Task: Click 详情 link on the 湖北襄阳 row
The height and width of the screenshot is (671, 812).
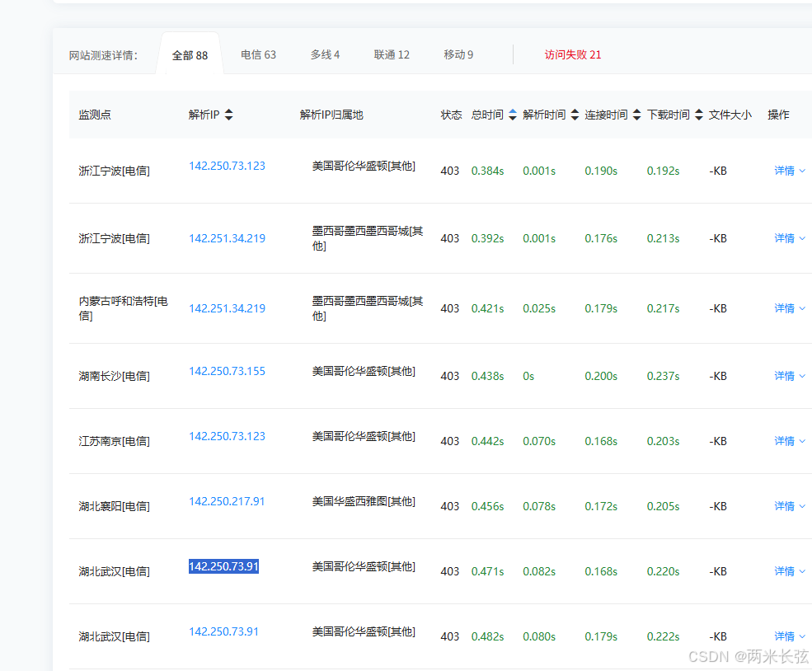Action: [x=784, y=506]
